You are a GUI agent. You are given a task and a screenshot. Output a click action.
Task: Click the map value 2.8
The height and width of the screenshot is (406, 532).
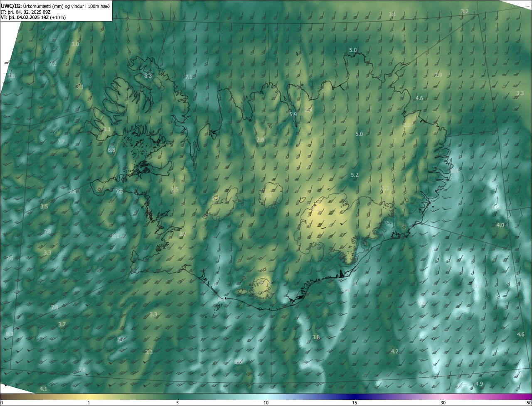(260, 140)
